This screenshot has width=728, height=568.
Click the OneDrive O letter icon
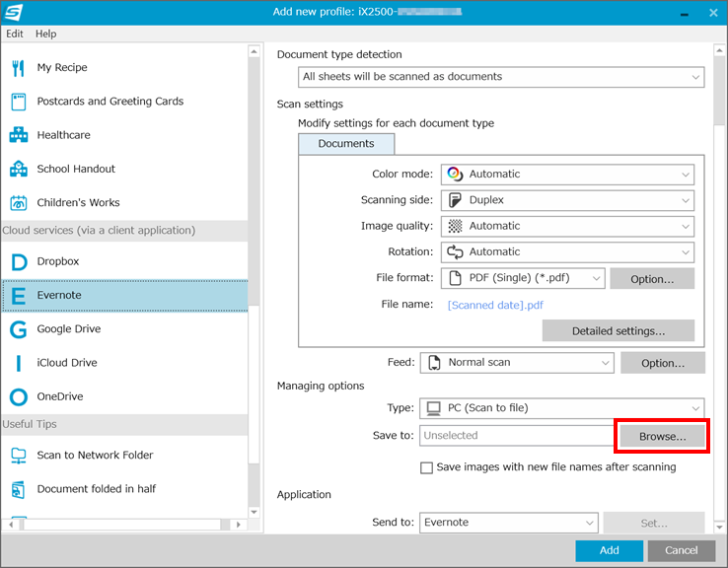[19, 397]
